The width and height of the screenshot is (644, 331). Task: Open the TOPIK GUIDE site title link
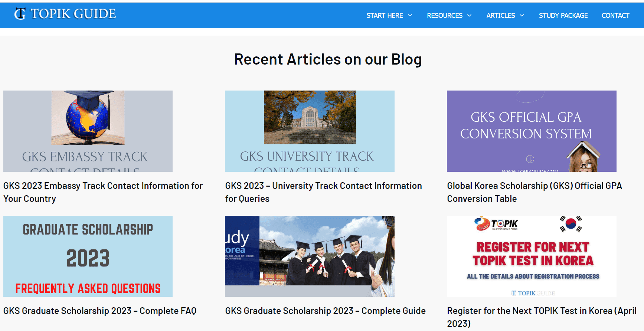[x=73, y=14]
